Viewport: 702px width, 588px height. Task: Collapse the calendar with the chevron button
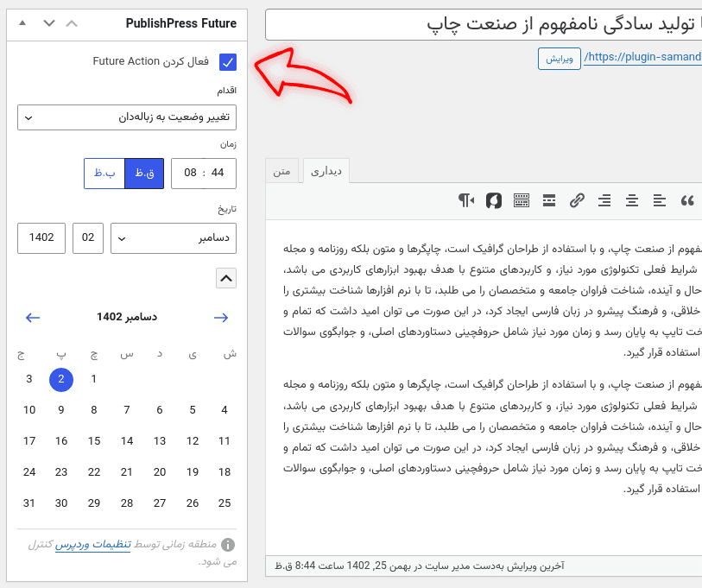pyautogui.click(x=226, y=279)
